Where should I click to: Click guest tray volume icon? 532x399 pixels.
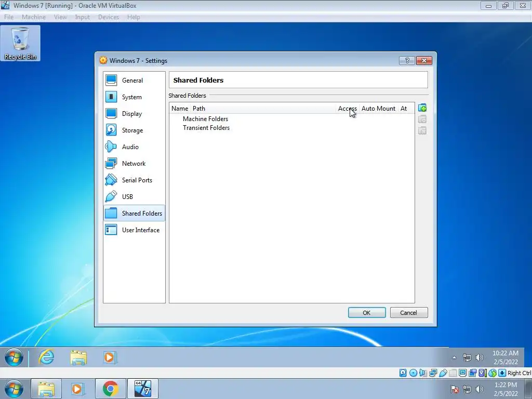[480, 357]
